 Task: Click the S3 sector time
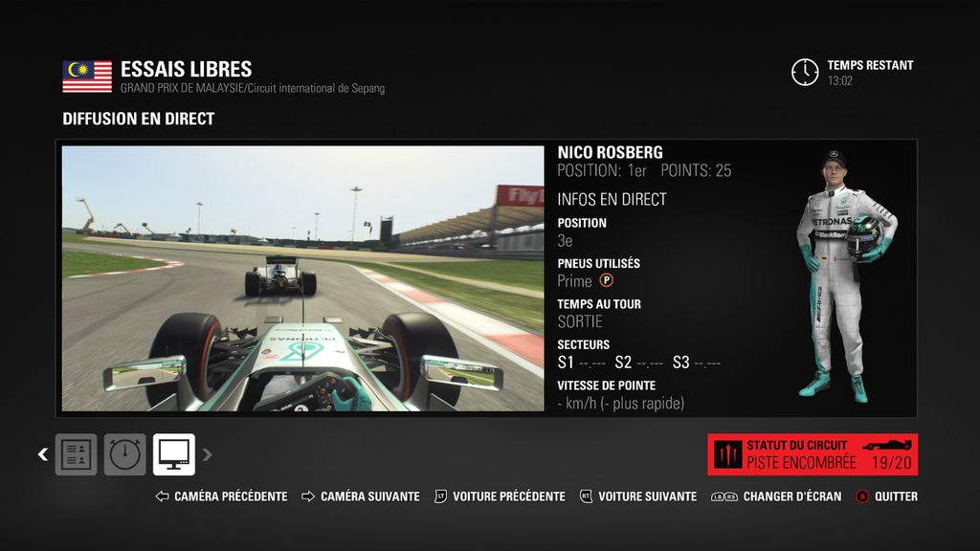point(697,363)
